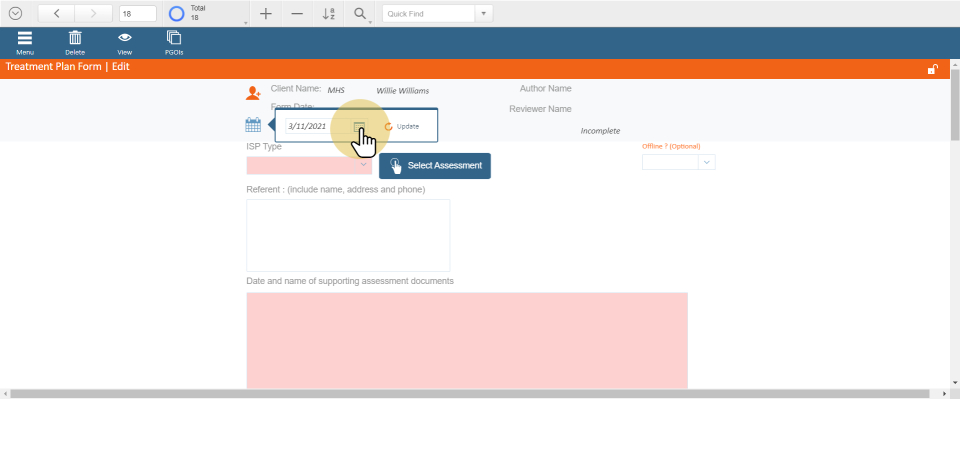Open date picker next to 3/11/2021
The width and height of the screenshot is (960, 469).
tap(359, 127)
